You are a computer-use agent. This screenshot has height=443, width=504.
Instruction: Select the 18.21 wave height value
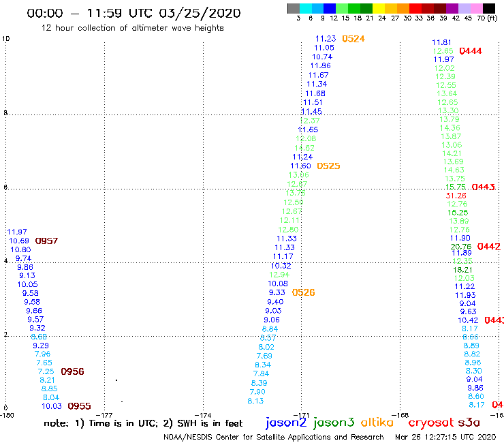[x=462, y=270]
